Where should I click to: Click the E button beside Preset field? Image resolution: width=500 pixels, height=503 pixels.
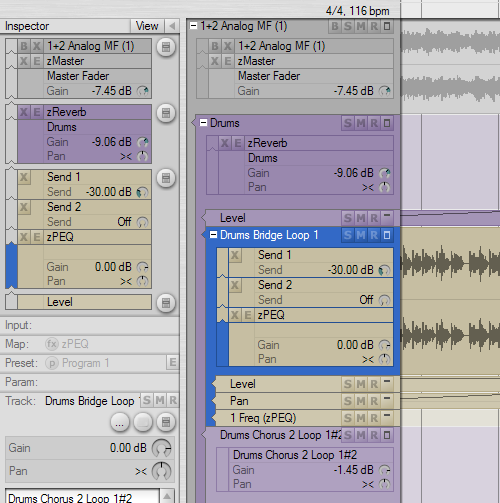point(172,362)
